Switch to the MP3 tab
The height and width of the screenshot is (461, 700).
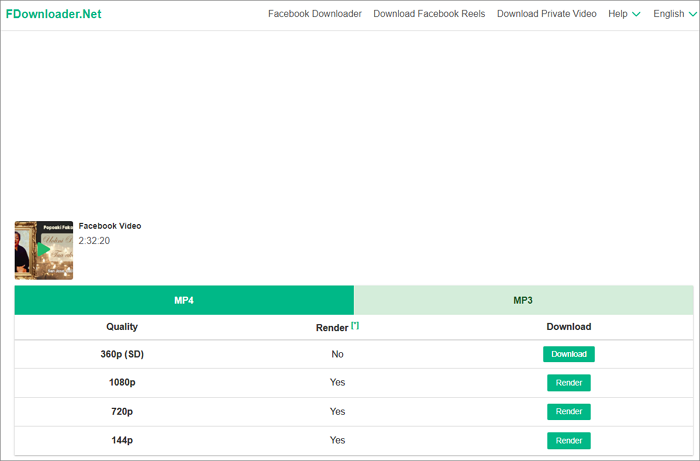(523, 300)
